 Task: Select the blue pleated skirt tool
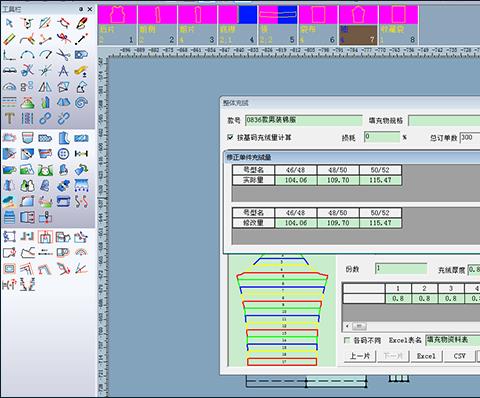(63, 103)
